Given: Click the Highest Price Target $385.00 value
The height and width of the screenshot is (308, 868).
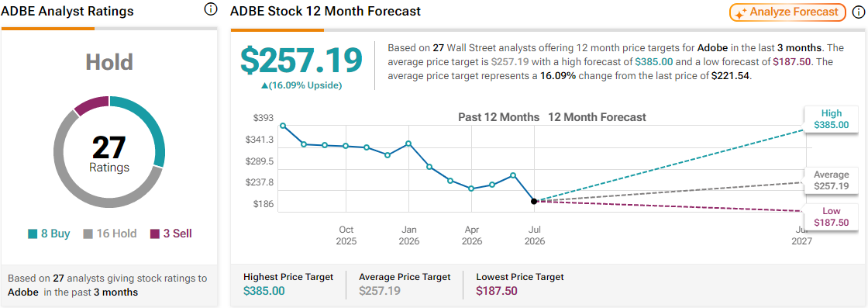Looking at the screenshot, I should (264, 289).
